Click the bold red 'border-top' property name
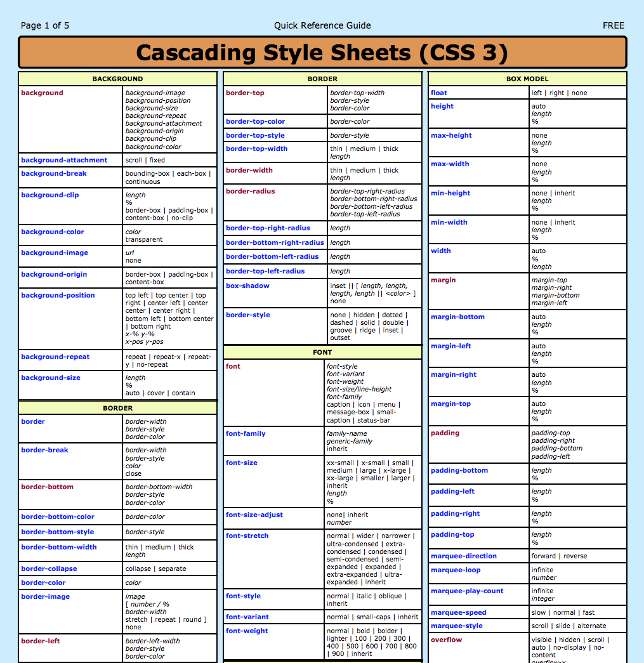The width and height of the screenshot is (644, 663). pos(245,93)
